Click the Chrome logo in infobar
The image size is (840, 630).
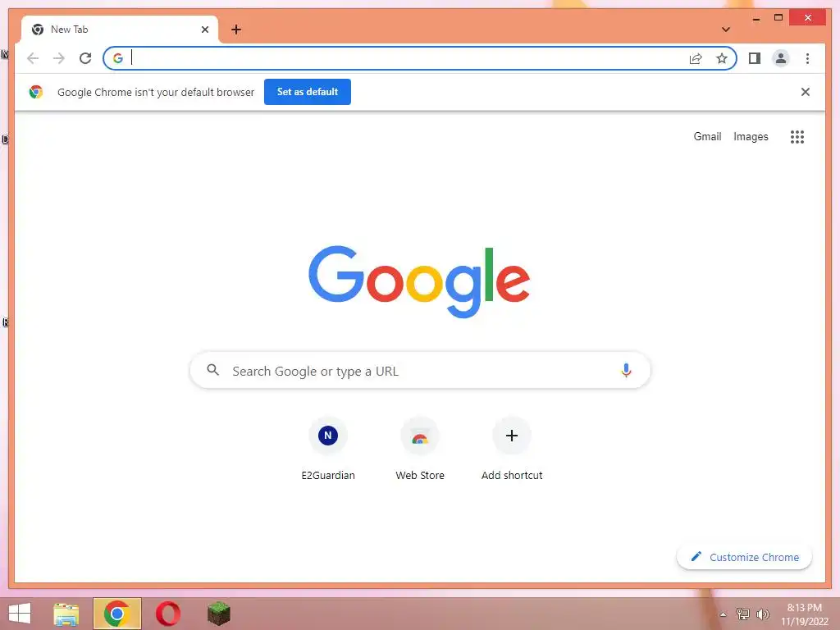36,92
